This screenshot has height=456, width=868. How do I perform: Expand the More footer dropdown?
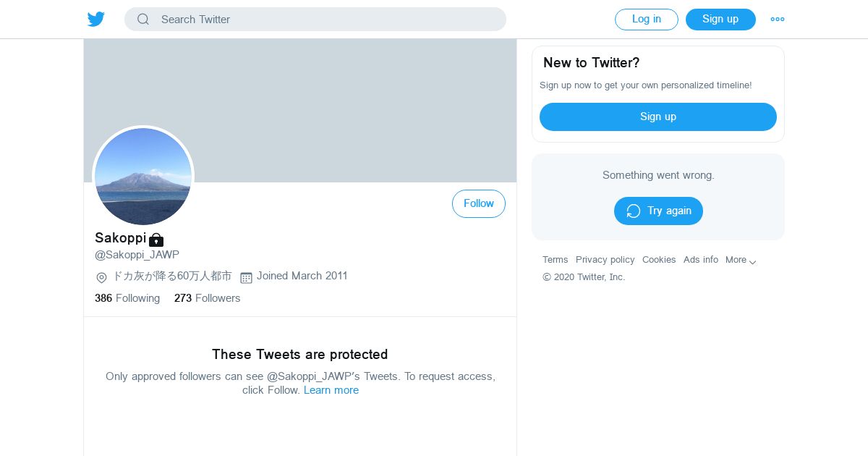point(741,260)
